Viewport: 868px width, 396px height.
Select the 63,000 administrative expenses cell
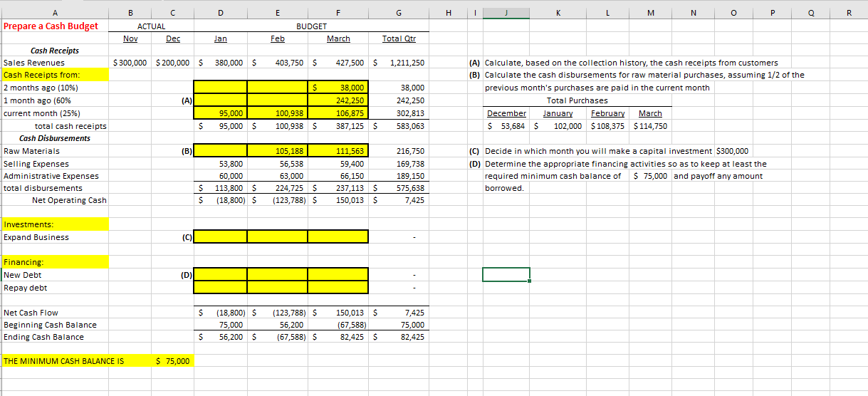[278, 176]
